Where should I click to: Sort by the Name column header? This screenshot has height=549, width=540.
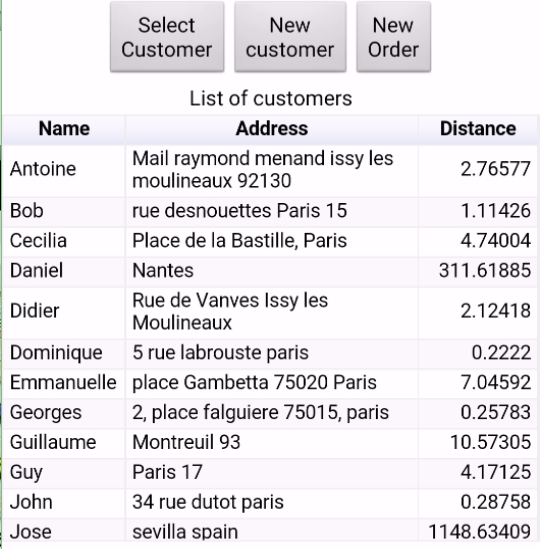pyautogui.click(x=64, y=129)
